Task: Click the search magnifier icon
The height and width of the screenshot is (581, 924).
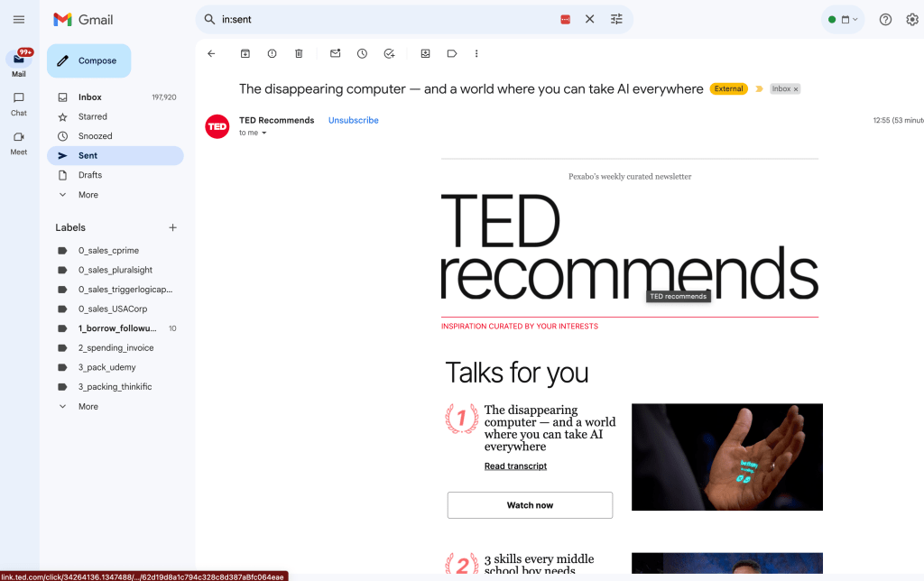Action: [x=209, y=20]
